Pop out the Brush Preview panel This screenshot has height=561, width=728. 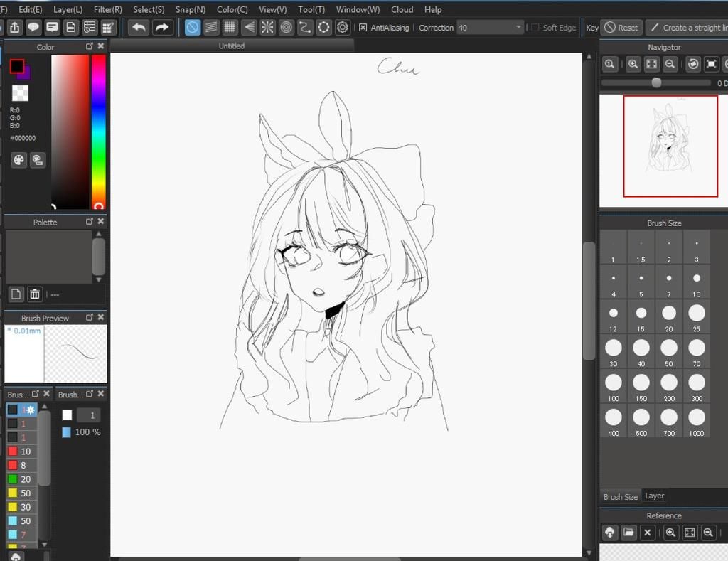[x=90, y=317]
